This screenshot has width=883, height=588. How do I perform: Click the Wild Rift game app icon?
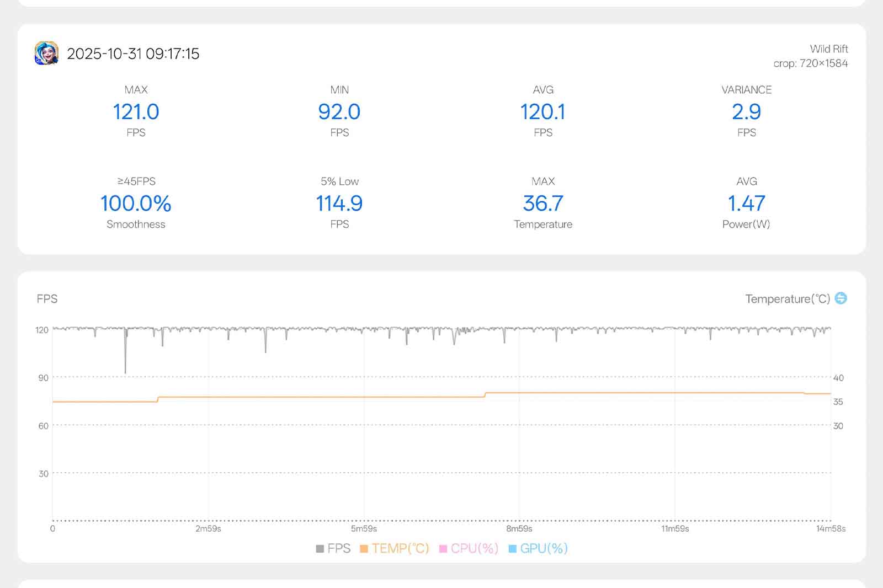46,54
